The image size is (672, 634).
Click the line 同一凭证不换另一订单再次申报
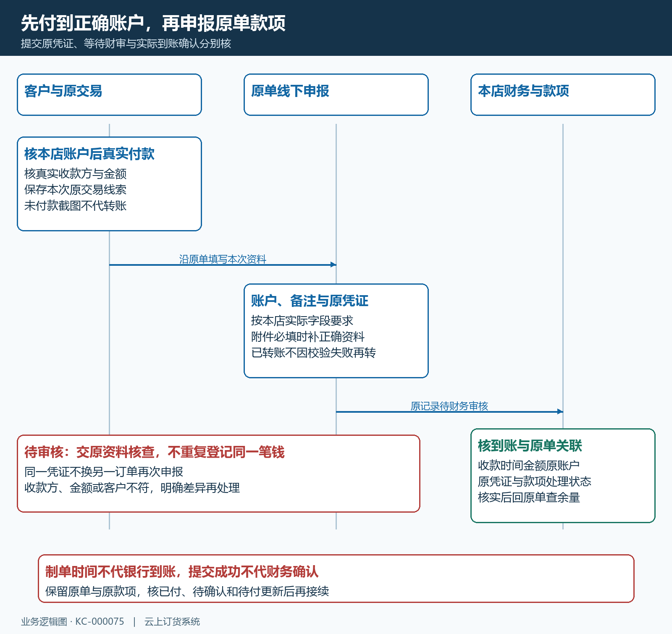click(104, 472)
